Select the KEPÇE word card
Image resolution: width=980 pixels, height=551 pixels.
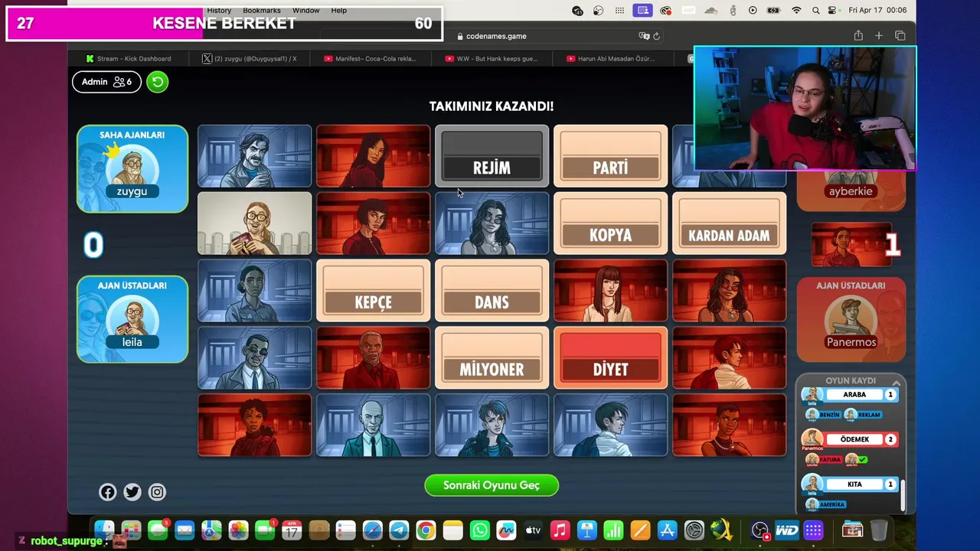click(373, 291)
